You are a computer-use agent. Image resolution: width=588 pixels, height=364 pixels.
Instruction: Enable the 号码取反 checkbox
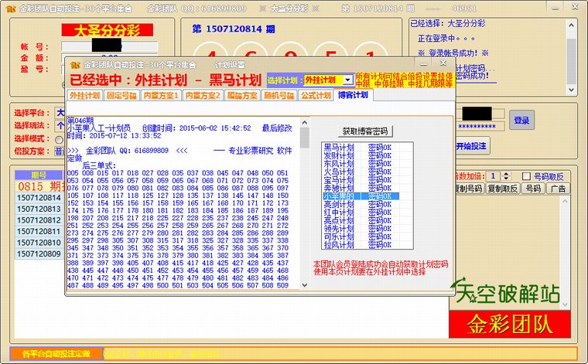click(x=527, y=175)
